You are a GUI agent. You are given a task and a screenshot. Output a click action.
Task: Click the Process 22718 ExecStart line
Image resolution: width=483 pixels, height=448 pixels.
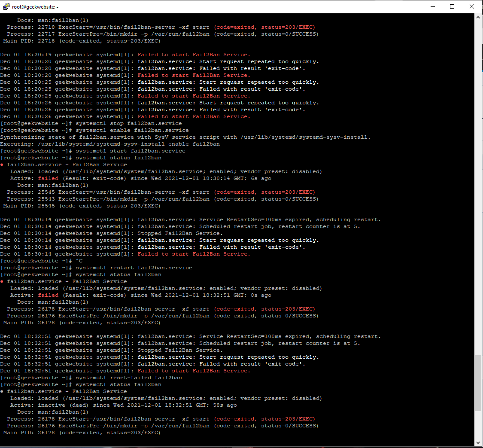coord(161,27)
